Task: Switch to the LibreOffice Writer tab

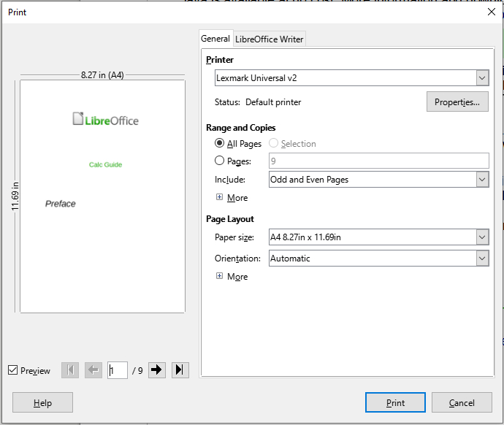Action: pyautogui.click(x=270, y=39)
